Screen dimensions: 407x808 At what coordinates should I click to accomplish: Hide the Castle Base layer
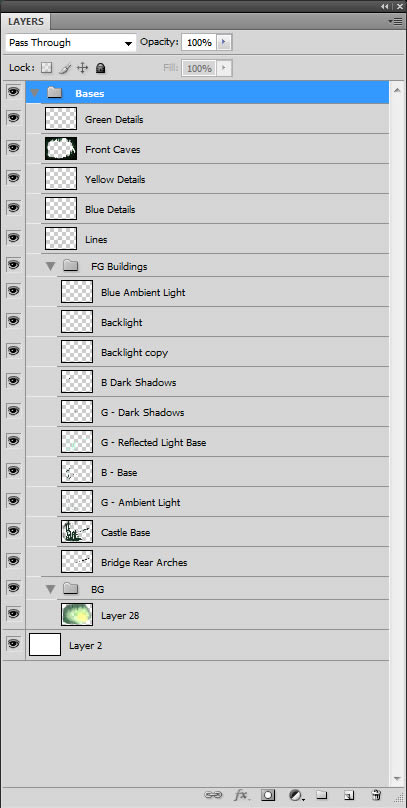(x=13, y=530)
